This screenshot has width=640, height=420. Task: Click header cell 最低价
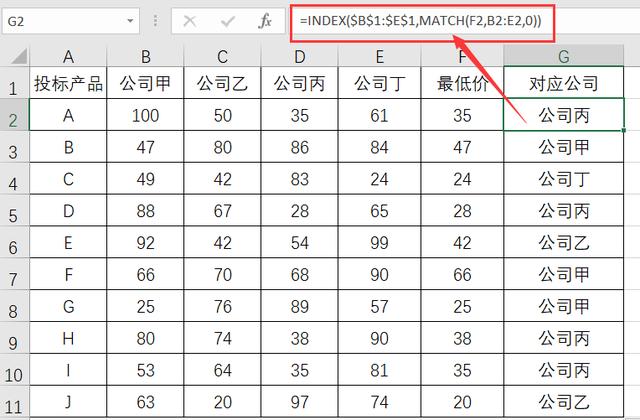point(462,83)
